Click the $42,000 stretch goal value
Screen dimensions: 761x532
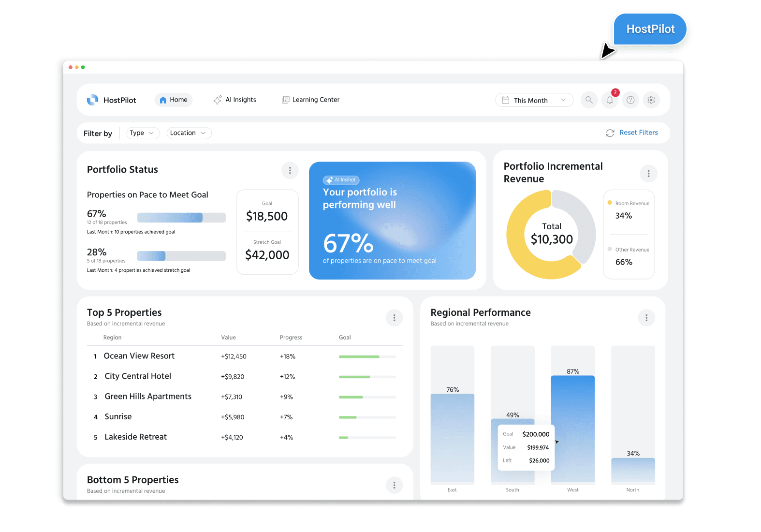coord(267,255)
